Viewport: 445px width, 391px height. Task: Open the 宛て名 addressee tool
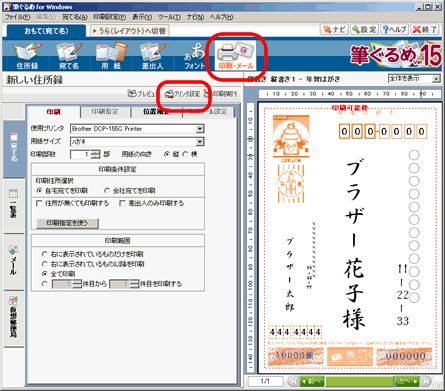(69, 56)
